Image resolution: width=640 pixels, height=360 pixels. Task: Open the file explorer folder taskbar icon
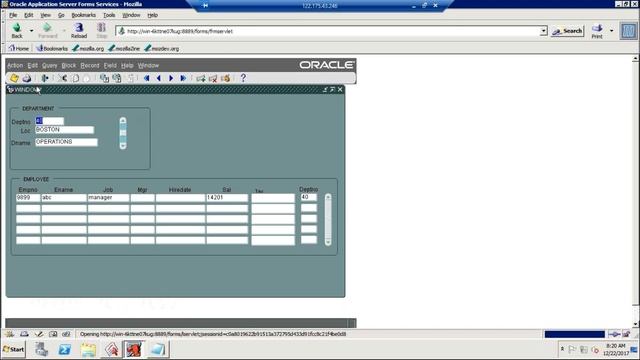(88, 349)
